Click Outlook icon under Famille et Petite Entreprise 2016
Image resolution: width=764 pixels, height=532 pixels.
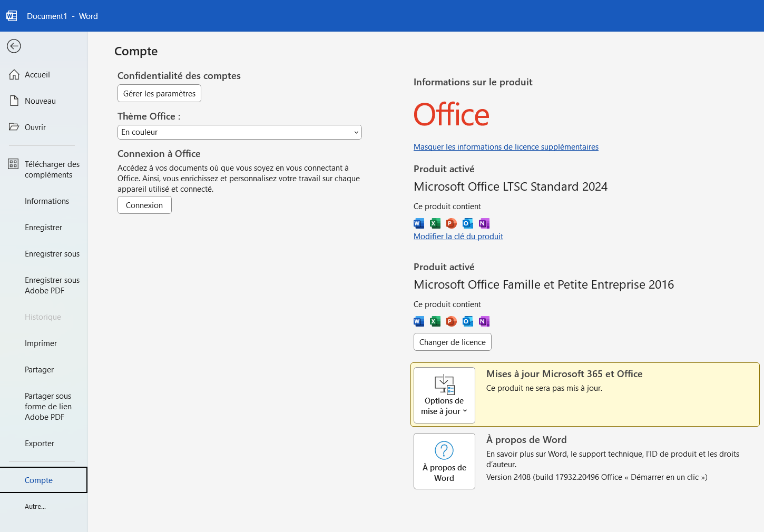coord(468,321)
